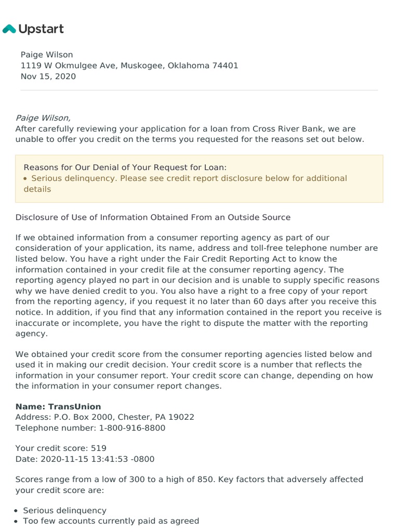Click the bold Name: TransUnion label
Image resolution: width=399 pixels, height=532 pixels.
[x=58, y=406]
